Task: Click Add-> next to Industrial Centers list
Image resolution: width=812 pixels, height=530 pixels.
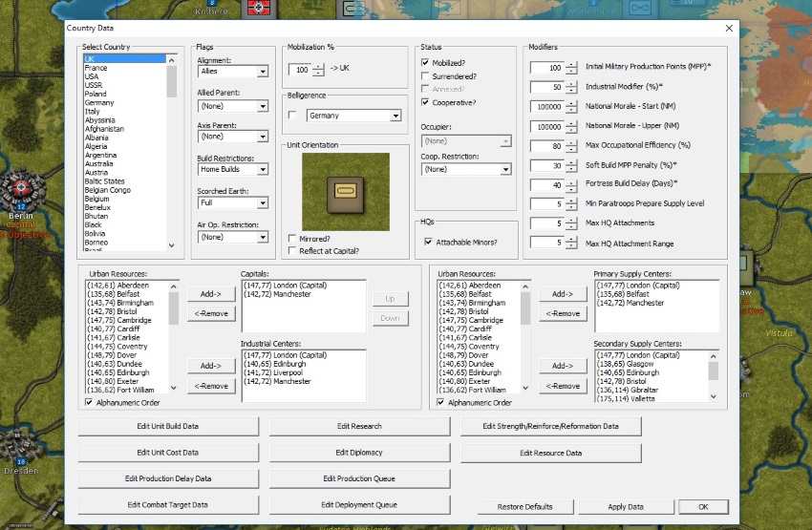Action: tap(211, 366)
